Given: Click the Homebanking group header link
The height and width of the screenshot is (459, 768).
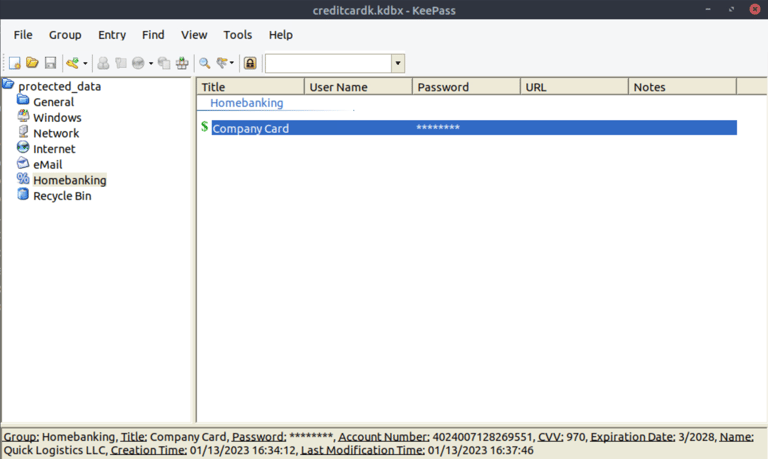Looking at the screenshot, I should tap(247, 103).
